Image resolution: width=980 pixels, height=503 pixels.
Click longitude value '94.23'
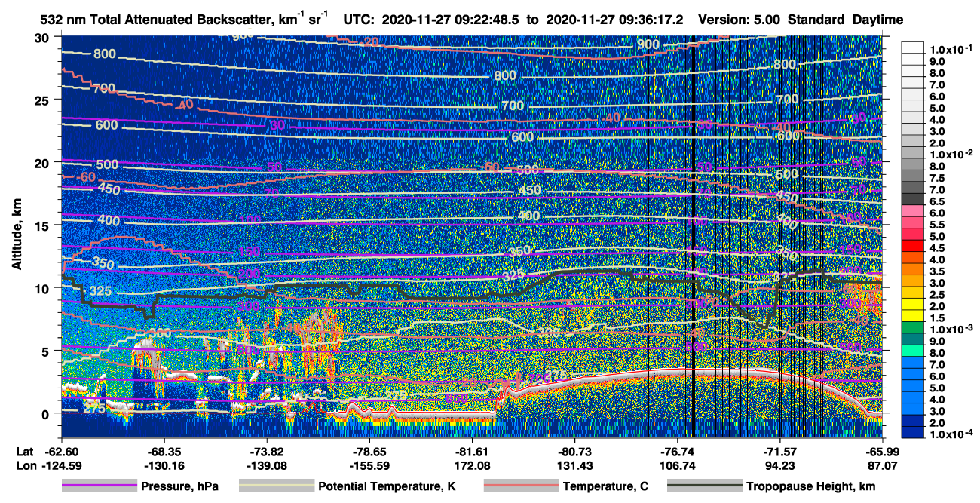(x=780, y=465)
